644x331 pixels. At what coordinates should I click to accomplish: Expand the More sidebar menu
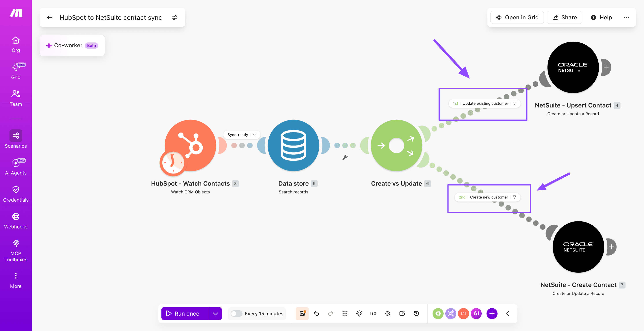pos(16,280)
